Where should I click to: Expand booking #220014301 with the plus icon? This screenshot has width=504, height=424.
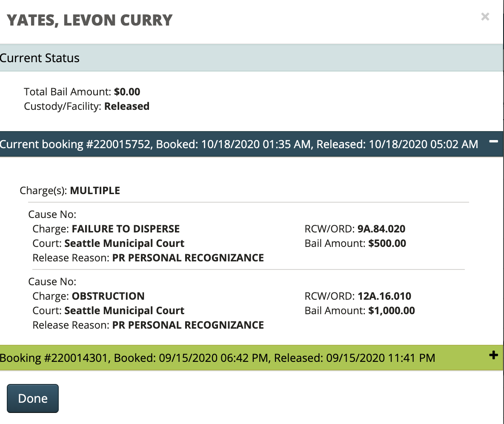pyautogui.click(x=493, y=355)
